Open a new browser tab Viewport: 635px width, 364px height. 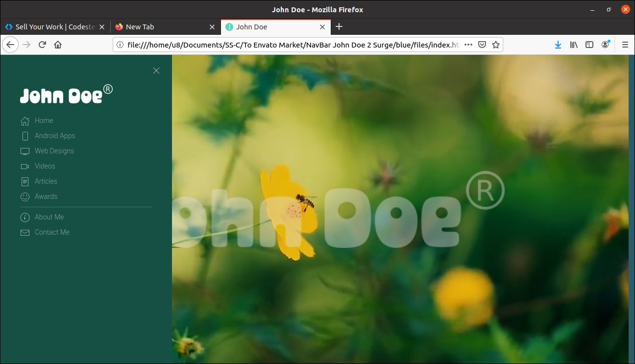339,26
